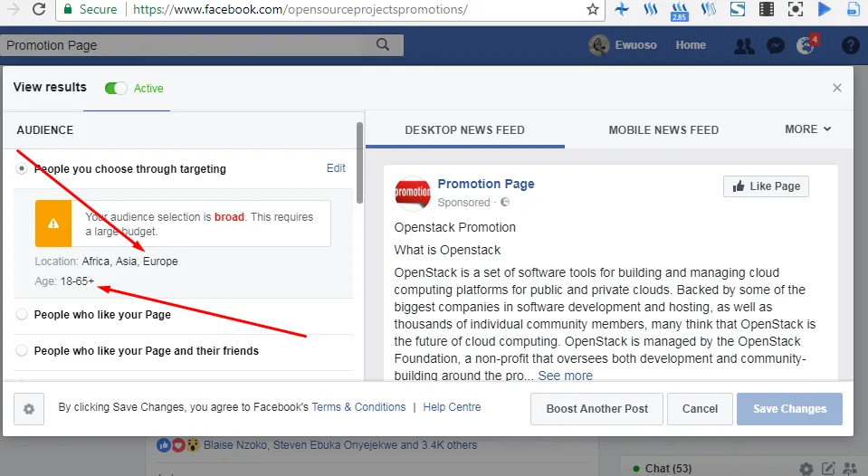Viewport: 868px width, 476px height.
Task: Click the orange warning triangle icon
Action: (x=53, y=224)
